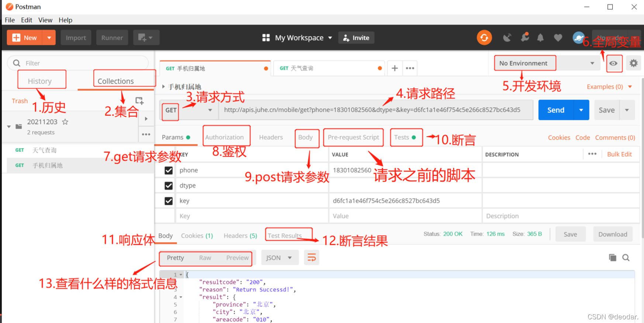Open the Test Results response tab
The width and height of the screenshot is (644, 323).
coord(285,236)
